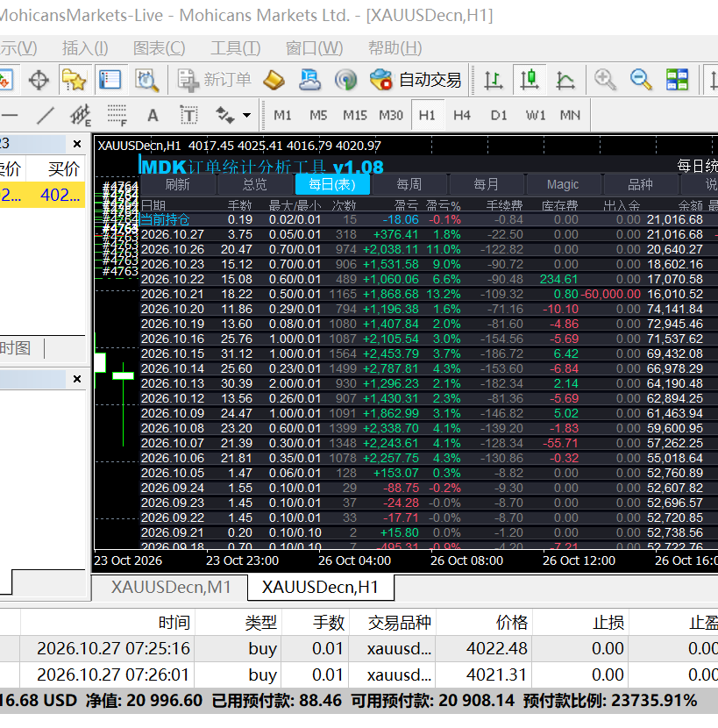Open the 每周 weekly statistics tab
This screenshot has height=728, width=718.
409,184
